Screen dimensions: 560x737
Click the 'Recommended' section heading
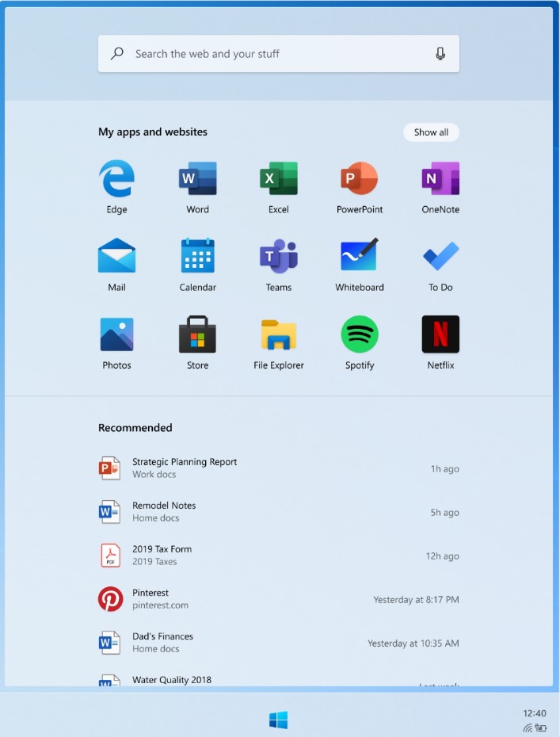click(135, 428)
